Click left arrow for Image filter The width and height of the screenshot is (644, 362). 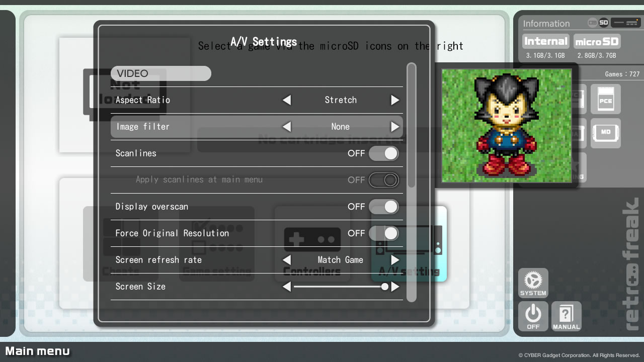click(x=286, y=127)
